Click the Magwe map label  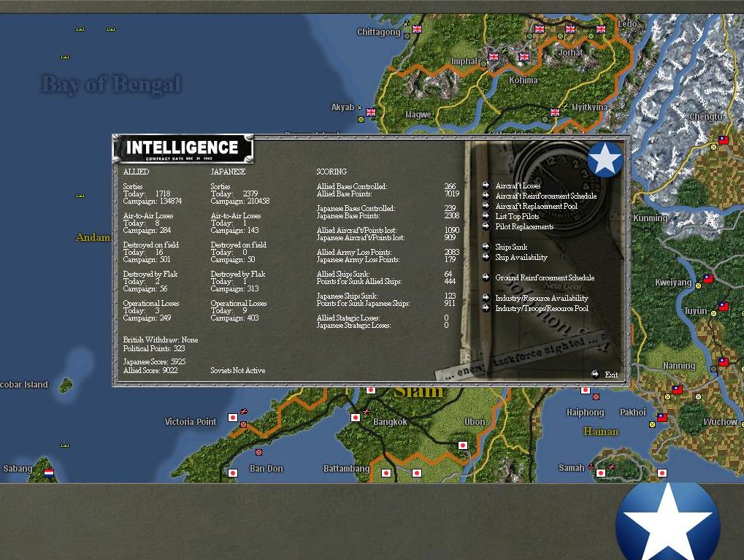[418, 115]
